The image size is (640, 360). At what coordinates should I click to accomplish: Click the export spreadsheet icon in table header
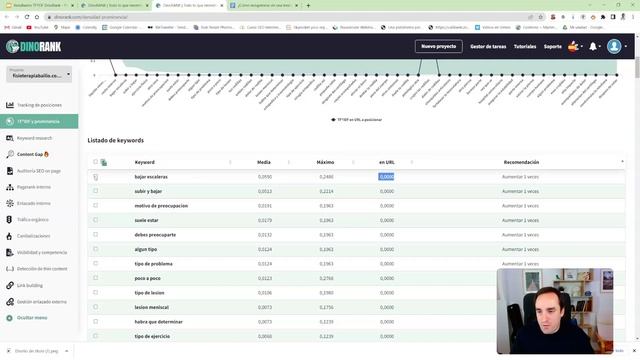coord(104,162)
